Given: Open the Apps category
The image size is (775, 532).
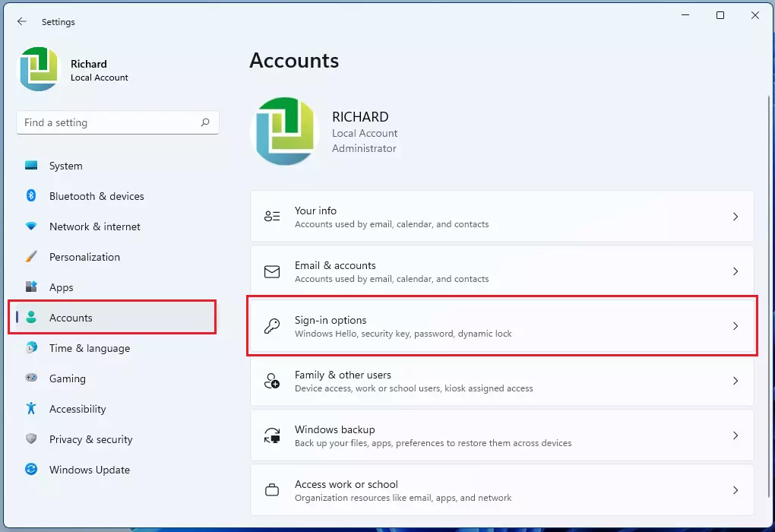Looking at the screenshot, I should pos(117,287).
